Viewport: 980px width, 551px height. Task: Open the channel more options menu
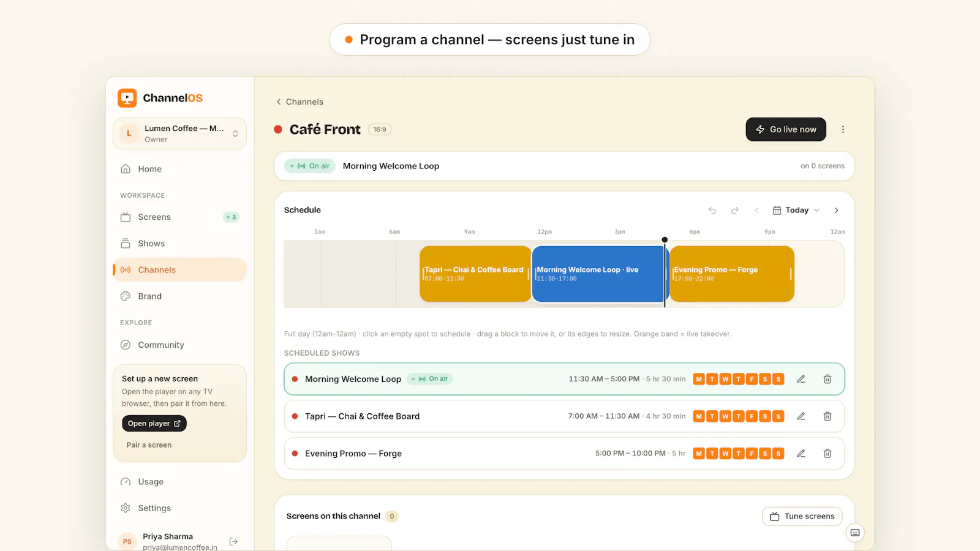tap(843, 129)
